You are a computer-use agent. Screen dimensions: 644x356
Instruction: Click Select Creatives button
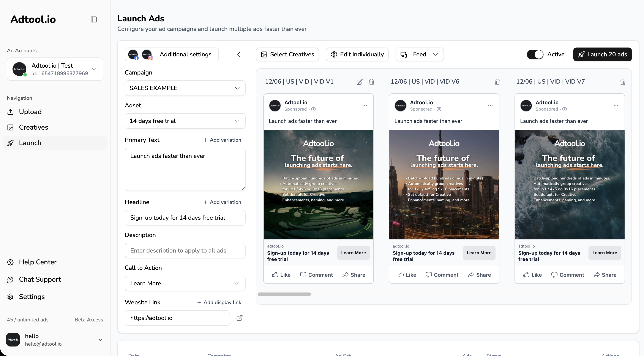[x=287, y=54]
